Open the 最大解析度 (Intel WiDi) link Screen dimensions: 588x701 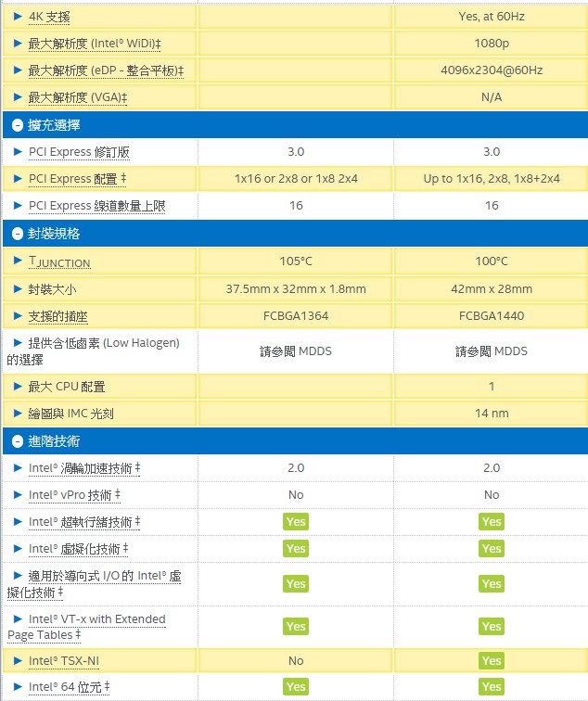point(95,44)
